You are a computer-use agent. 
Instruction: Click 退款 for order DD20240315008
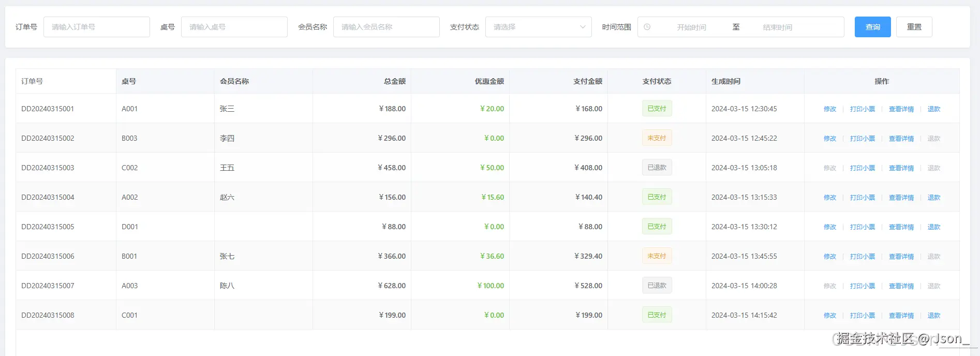[x=934, y=316]
